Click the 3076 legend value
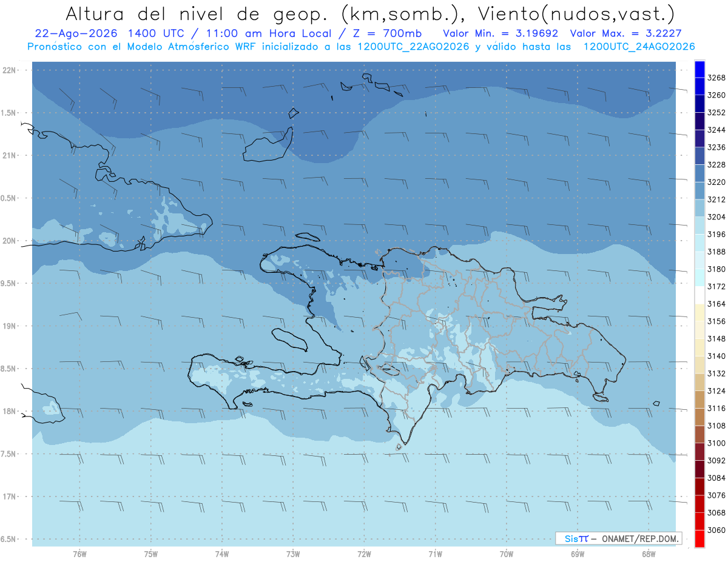Image resolution: width=728 pixels, height=562 pixels. point(716,495)
